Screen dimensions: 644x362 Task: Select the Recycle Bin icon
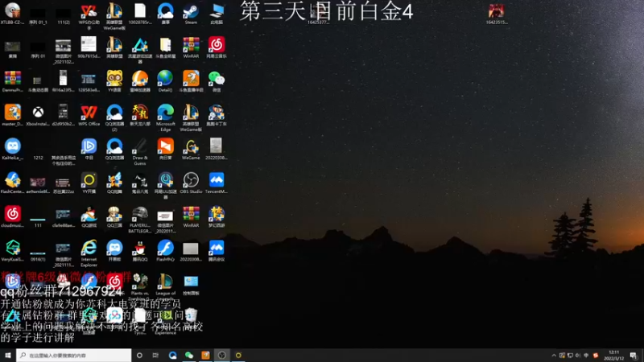point(191,316)
